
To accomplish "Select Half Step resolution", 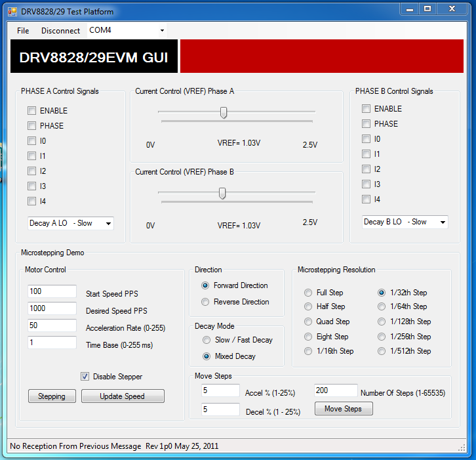I will pos(308,306).
